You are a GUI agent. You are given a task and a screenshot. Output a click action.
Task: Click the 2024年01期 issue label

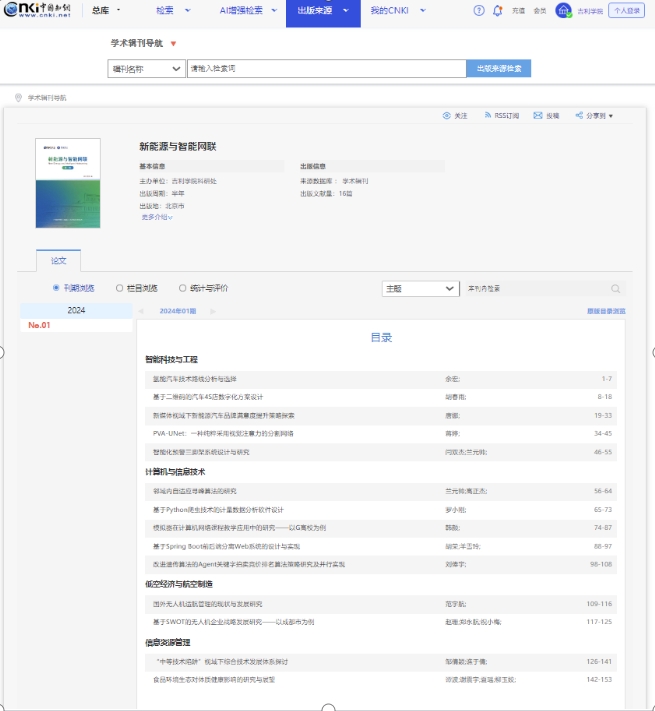point(178,311)
